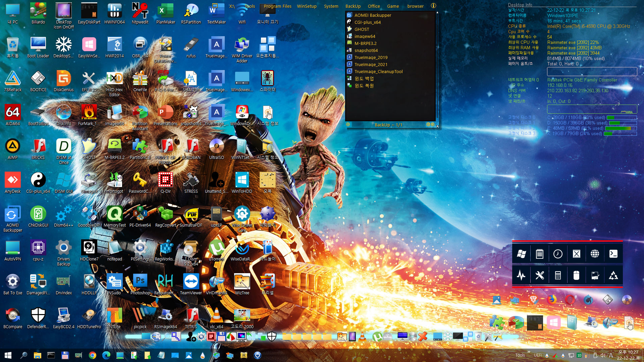Image resolution: width=644 pixels, height=362 pixels.
Task: Launch the NSudo desktop icon
Action: point(114,284)
